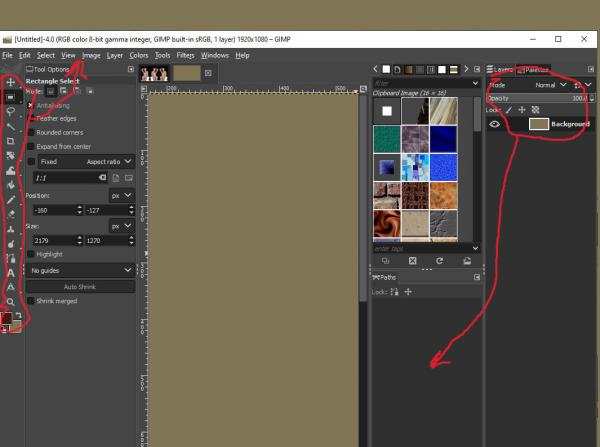600x447 pixels.
Task: Open the Tool Options tab menu button
Action: tap(131, 69)
